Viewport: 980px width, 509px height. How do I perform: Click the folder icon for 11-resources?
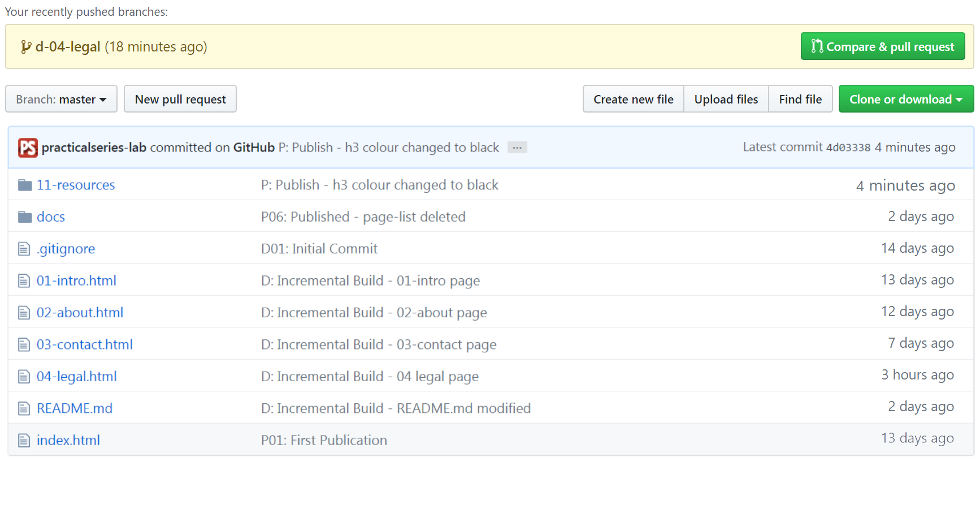(25, 185)
